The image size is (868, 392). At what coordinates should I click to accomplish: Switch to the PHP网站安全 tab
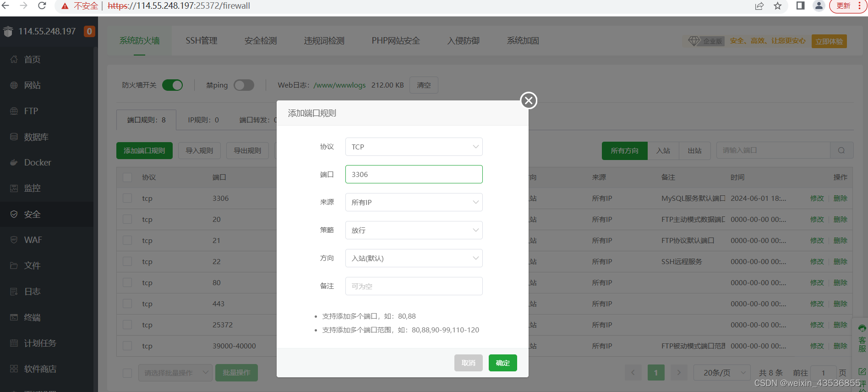[396, 41]
